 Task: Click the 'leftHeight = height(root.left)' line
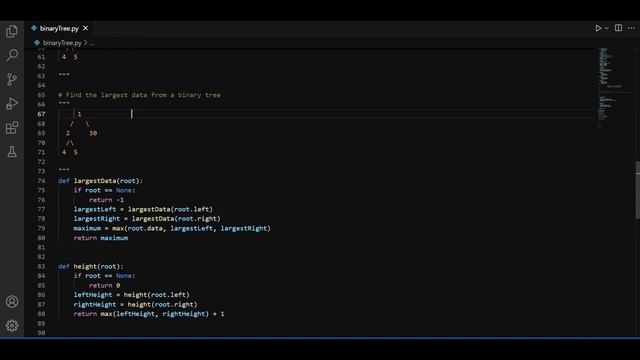pyautogui.click(x=131, y=295)
